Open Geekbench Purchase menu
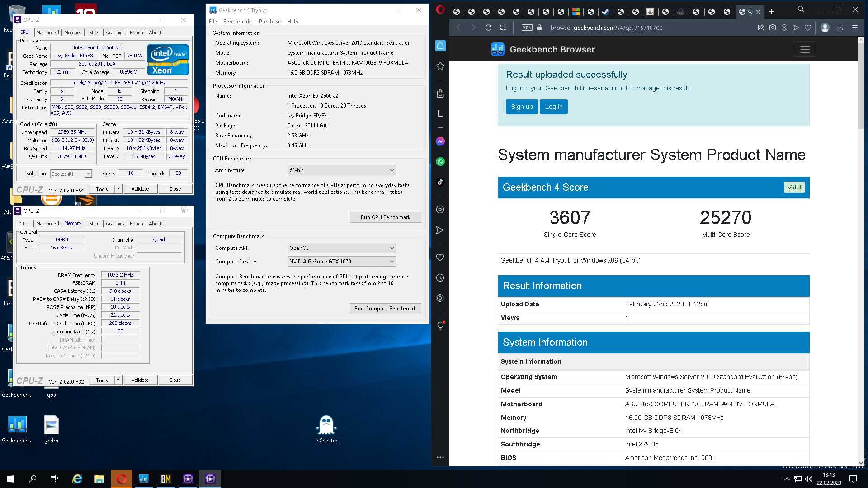The width and height of the screenshot is (868, 488). [x=270, y=22]
